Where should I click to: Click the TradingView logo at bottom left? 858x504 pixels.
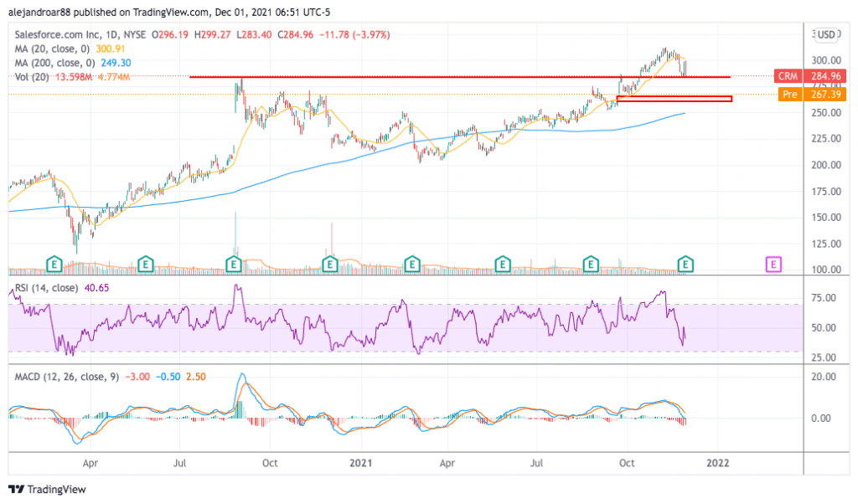(47, 489)
